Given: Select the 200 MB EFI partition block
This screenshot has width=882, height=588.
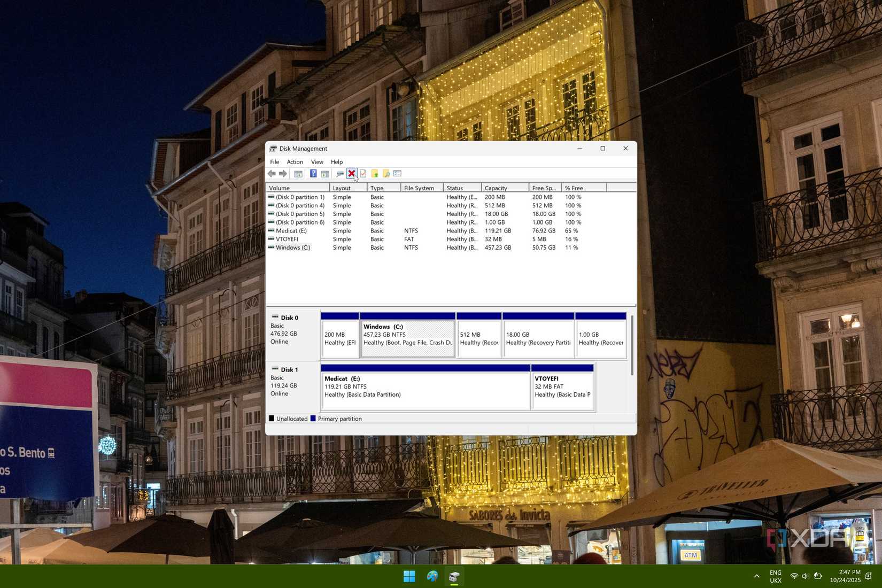Looking at the screenshot, I should (340, 335).
